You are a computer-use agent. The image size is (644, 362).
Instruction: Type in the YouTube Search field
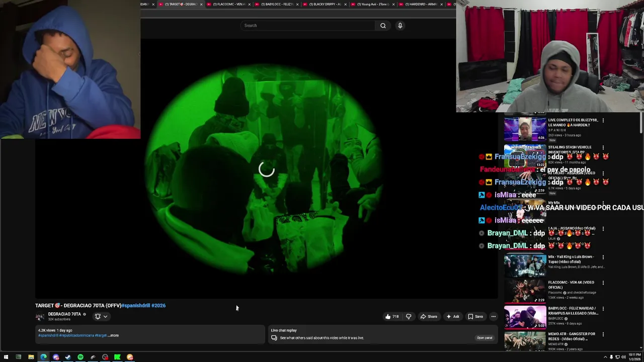tap(307, 26)
